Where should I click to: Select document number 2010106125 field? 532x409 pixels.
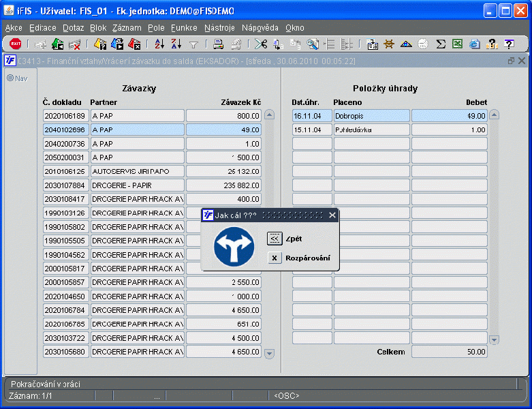pyautogui.click(x=66, y=171)
